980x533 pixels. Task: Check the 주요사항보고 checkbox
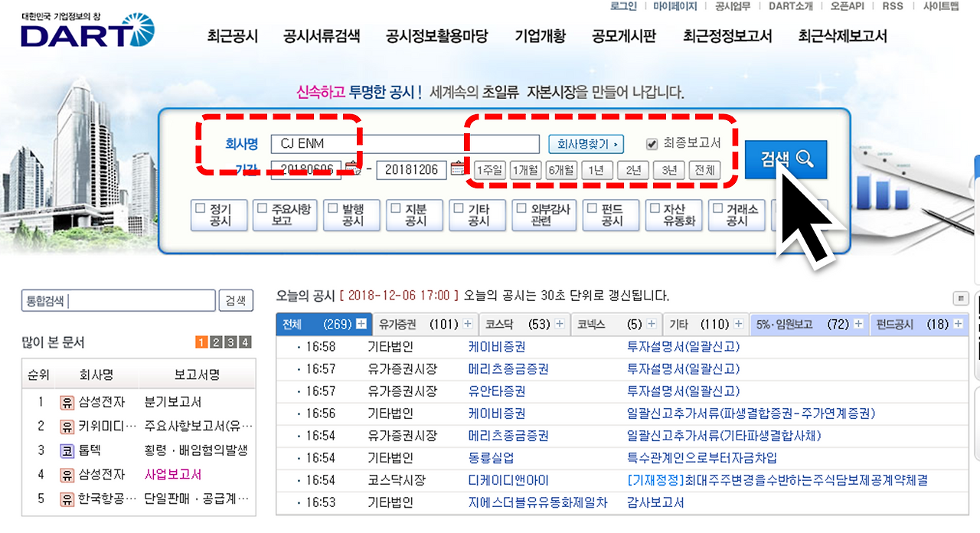point(263,208)
